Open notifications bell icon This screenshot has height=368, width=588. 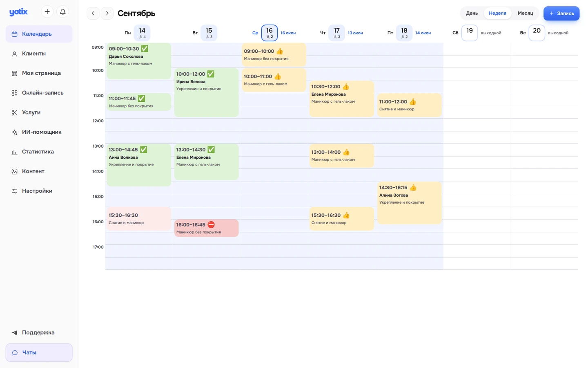point(63,12)
